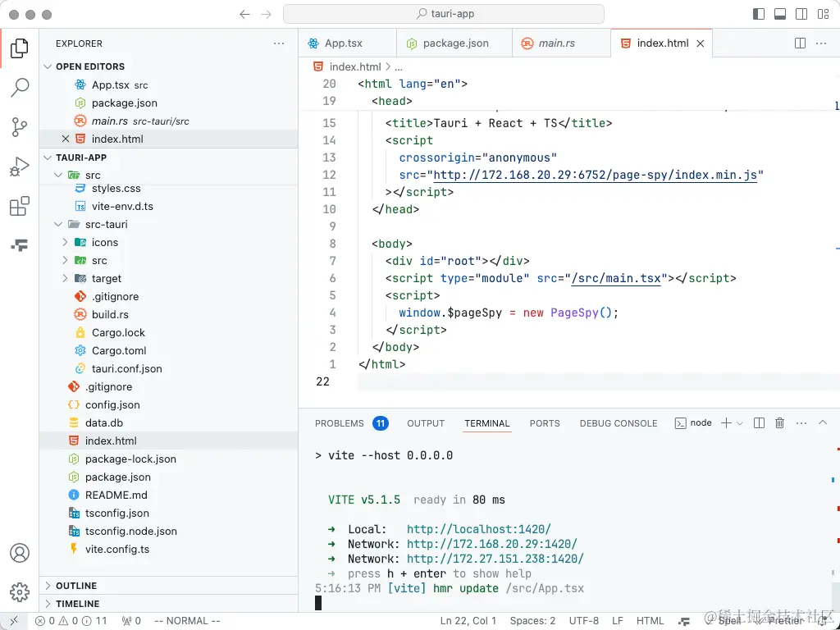Kill the terminal with trash icon
The image size is (840, 630).
coord(780,423)
